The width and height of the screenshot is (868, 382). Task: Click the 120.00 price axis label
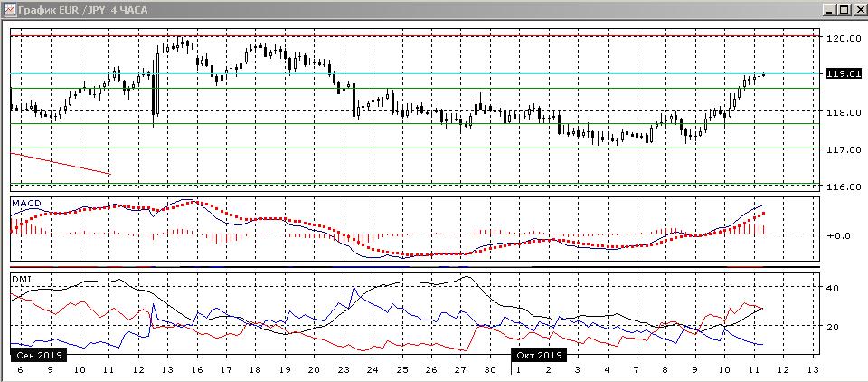(x=844, y=39)
